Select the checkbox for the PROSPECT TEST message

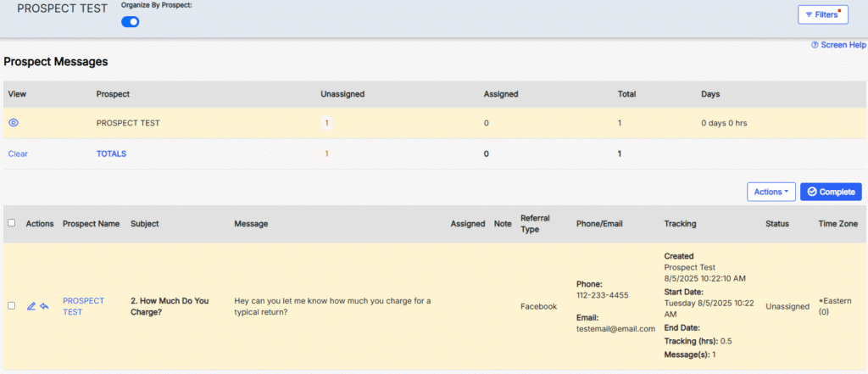11,306
